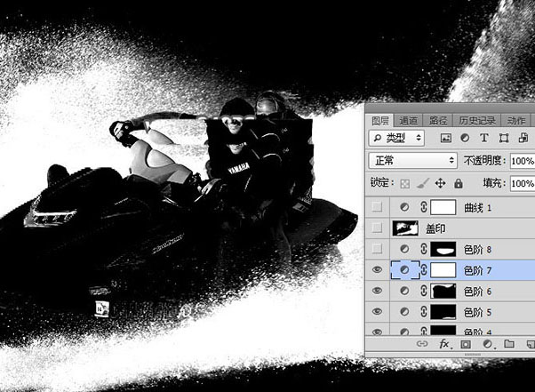
Task: Click mask link icon of 曲线 1 layer
Action: (x=424, y=207)
